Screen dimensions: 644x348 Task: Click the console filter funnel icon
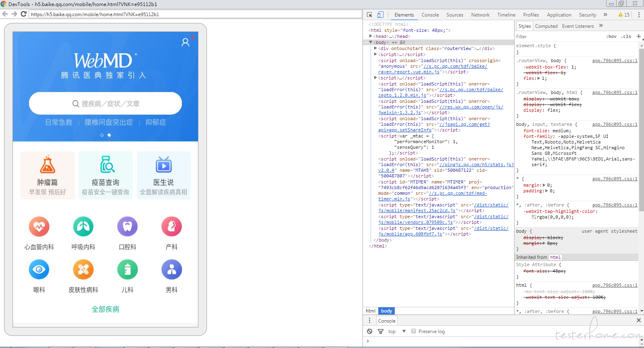381,331
